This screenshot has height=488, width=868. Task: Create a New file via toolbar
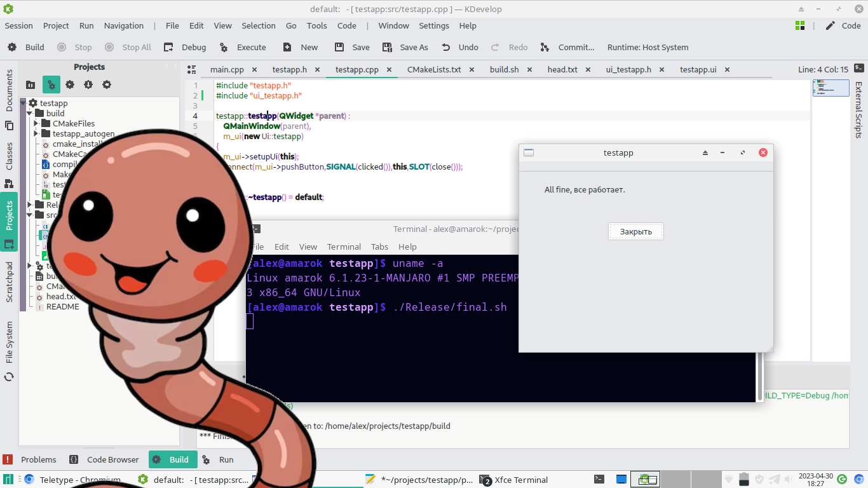point(301,47)
